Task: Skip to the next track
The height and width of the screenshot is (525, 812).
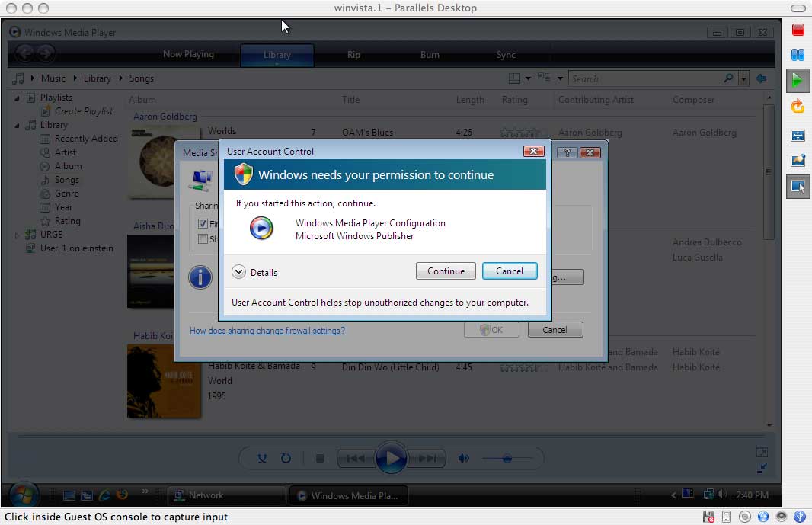Action: click(x=427, y=458)
